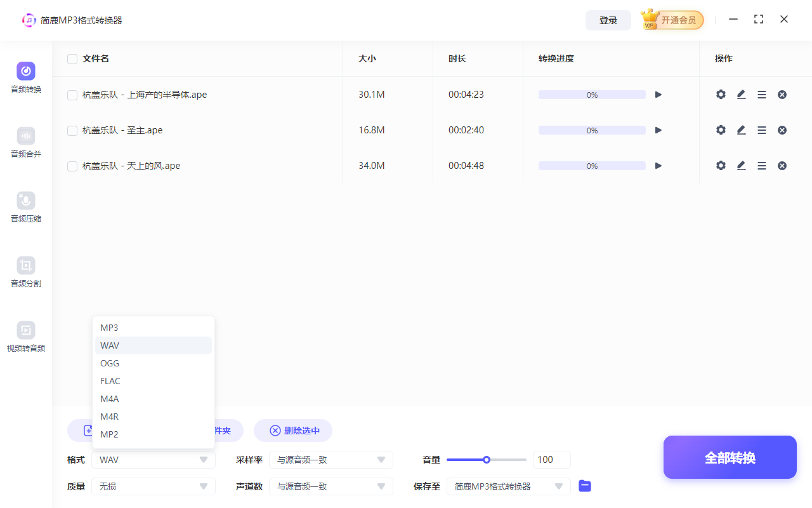Open the 采样率 dropdown
This screenshot has height=508, width=812.
click(x=331, y=459)
